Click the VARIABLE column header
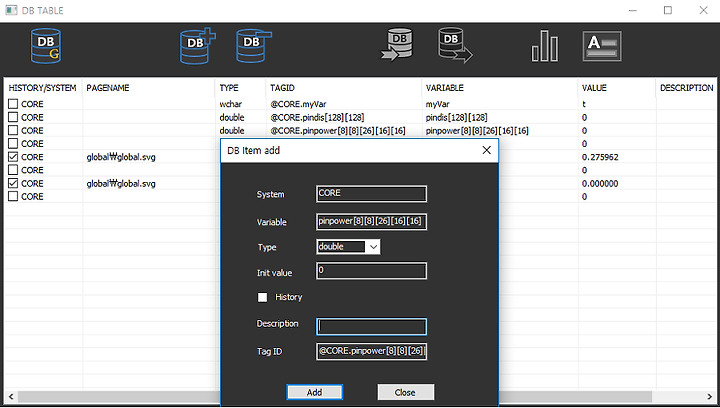This screenshot has width=720, height=408. 500,88
